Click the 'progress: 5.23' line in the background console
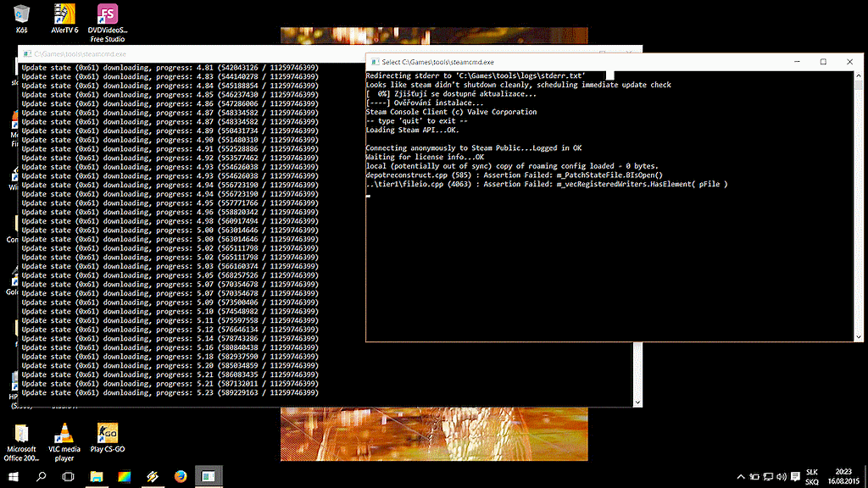Screen dimensions: 868x488 click(170, 393)
